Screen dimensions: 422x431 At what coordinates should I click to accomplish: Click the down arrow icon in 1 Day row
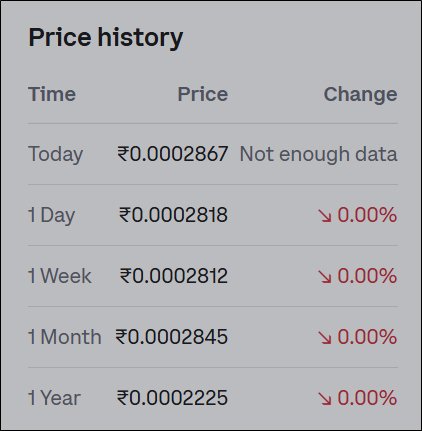(325, 215)
